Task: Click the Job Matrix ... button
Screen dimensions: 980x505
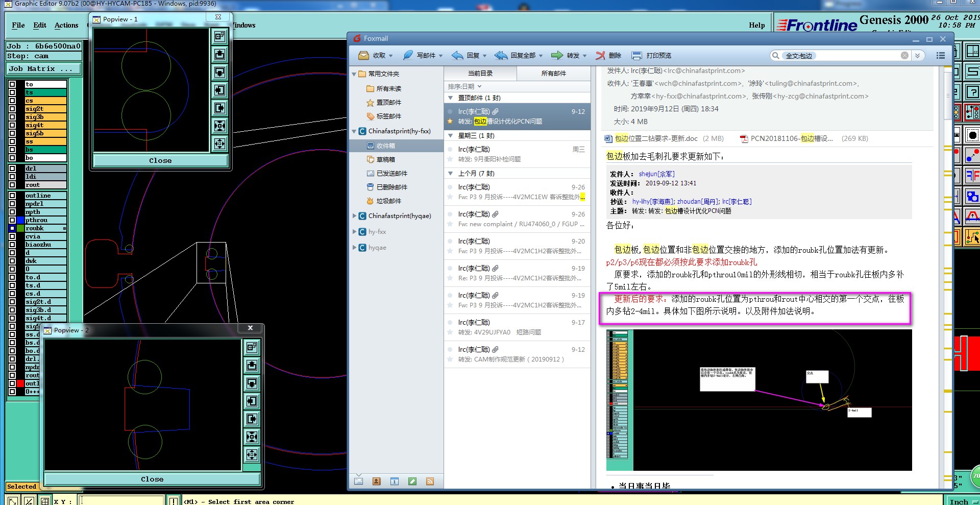Action: (44, 68)
